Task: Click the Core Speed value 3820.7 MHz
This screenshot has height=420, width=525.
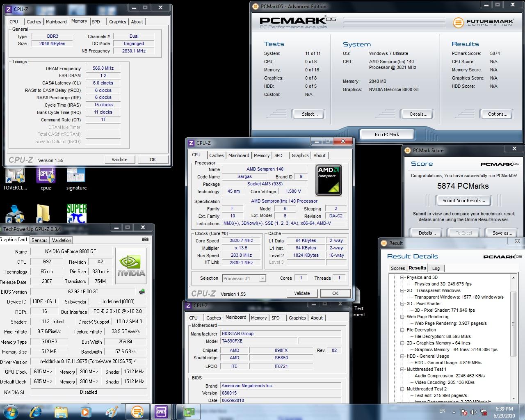Action: [x=241, y=241]
